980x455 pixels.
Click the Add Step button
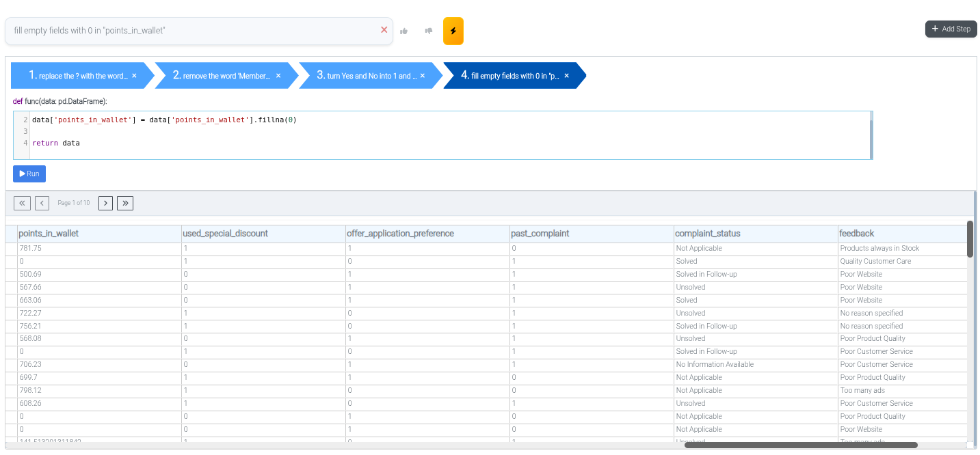(951, 29)
